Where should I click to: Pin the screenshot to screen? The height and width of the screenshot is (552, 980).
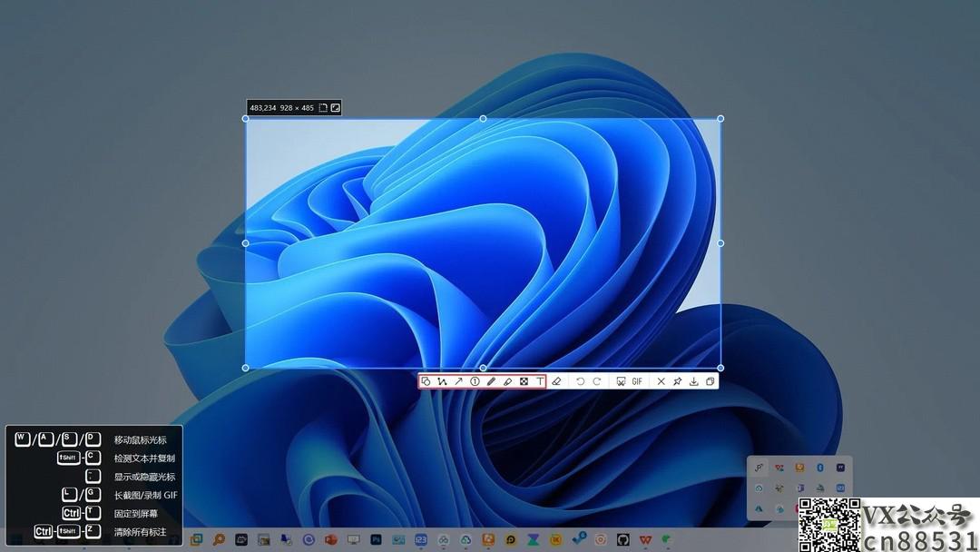pos(677,381)
